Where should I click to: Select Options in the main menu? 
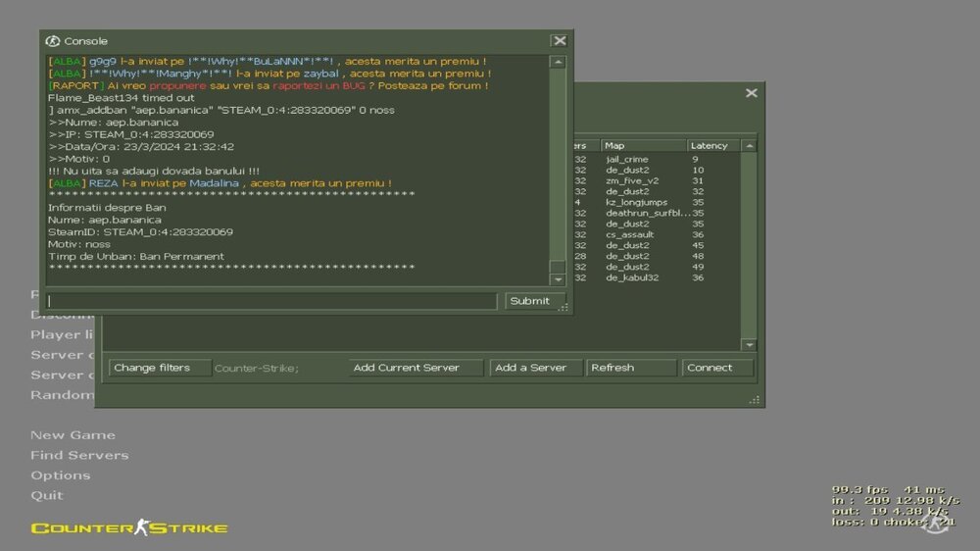click(x=60, y=476)
